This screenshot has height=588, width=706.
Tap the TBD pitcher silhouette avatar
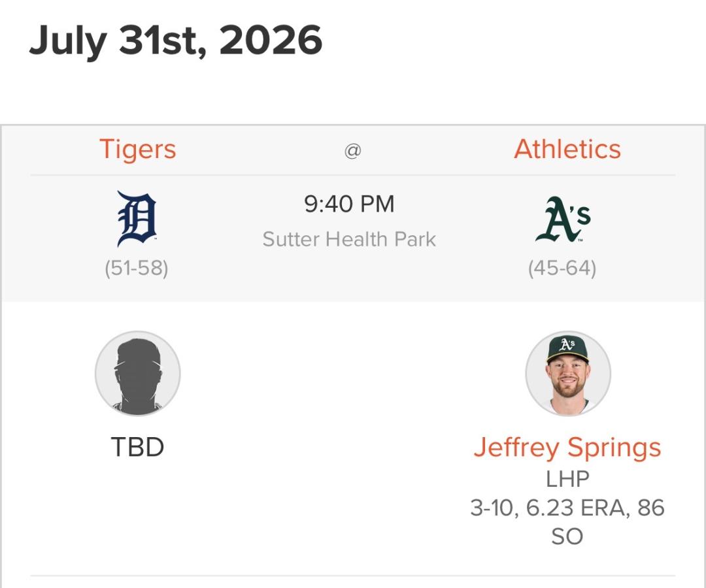coord(138,374)
